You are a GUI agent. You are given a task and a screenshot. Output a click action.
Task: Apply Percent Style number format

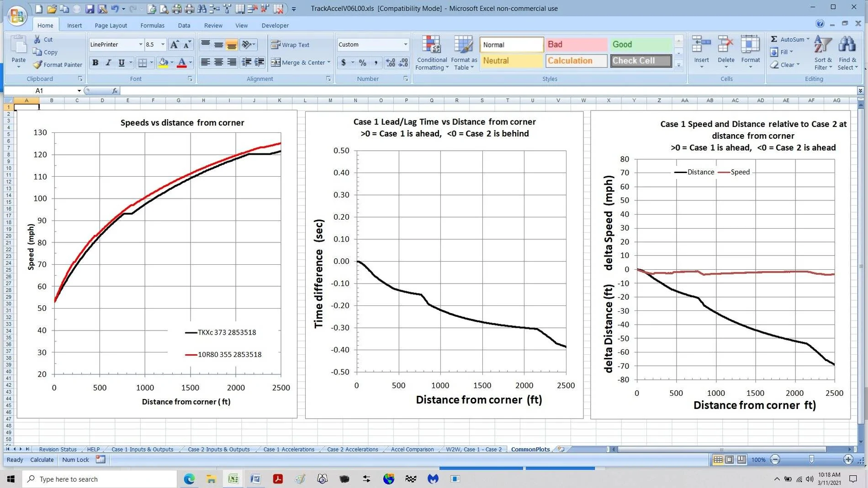click(363, 63)
